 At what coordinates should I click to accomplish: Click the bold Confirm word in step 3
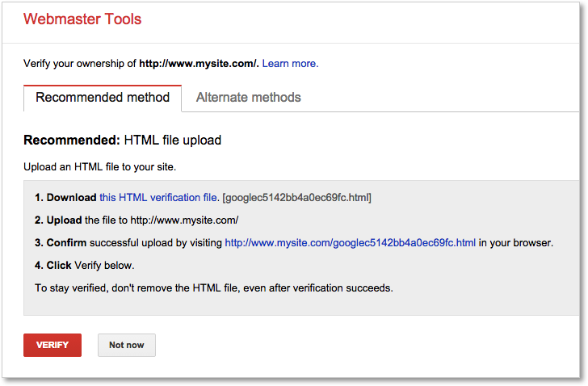pos(66,242)
